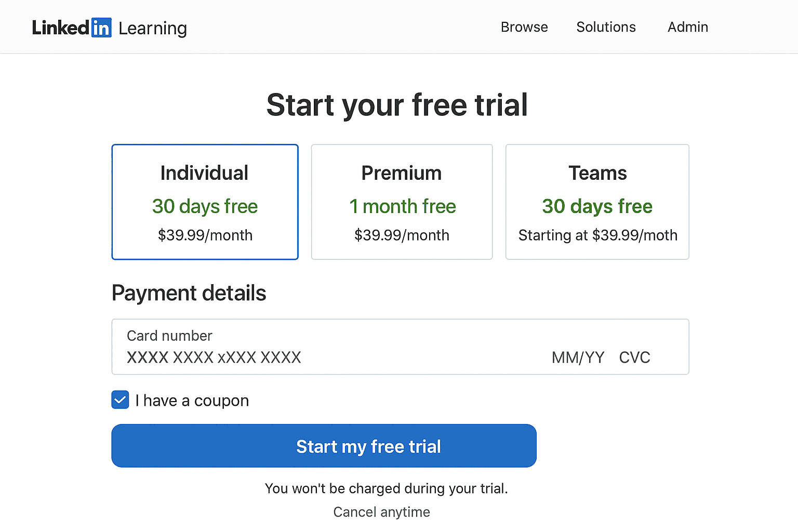Uncheck the "I have a coupon" checkbox
The width and height of the screenshot is (798, 532).
(120, 400)
